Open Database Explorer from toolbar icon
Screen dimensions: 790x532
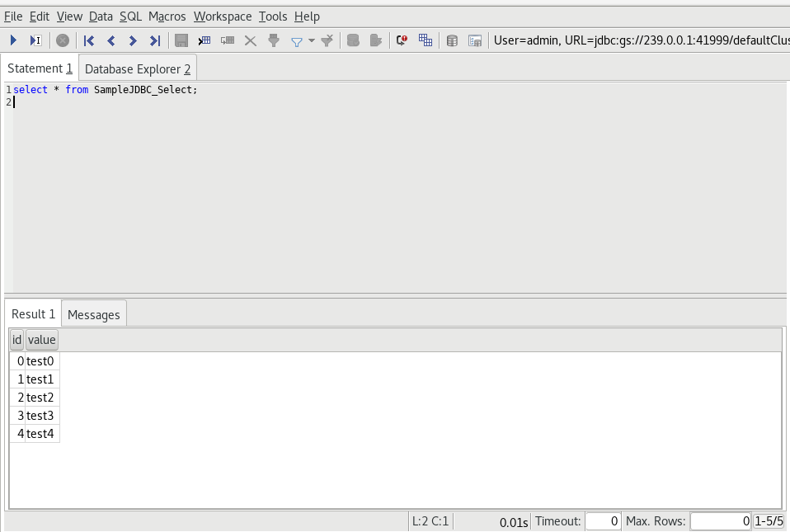[452, 40]
